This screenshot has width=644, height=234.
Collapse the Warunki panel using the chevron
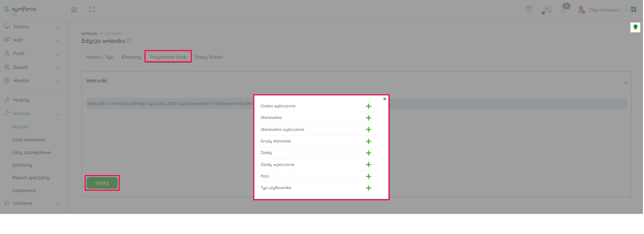[x=626, y=83]
